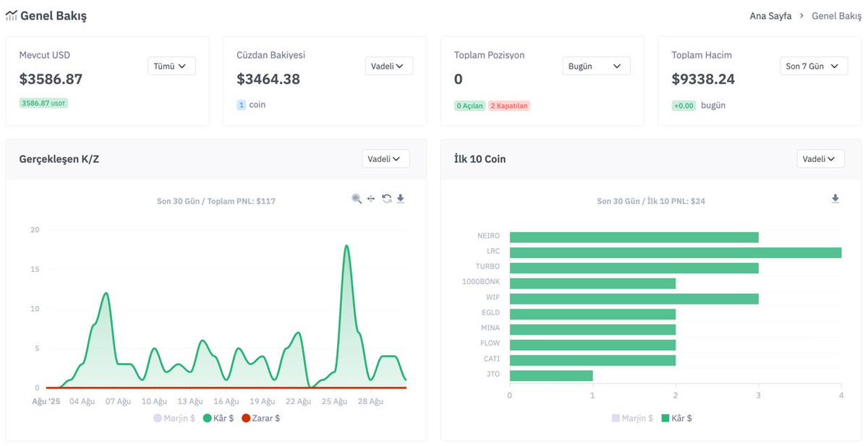The height and width of the screenshot is (446, 868).
Task: Click the chart zoom magnifier icon
Action: 357,199
